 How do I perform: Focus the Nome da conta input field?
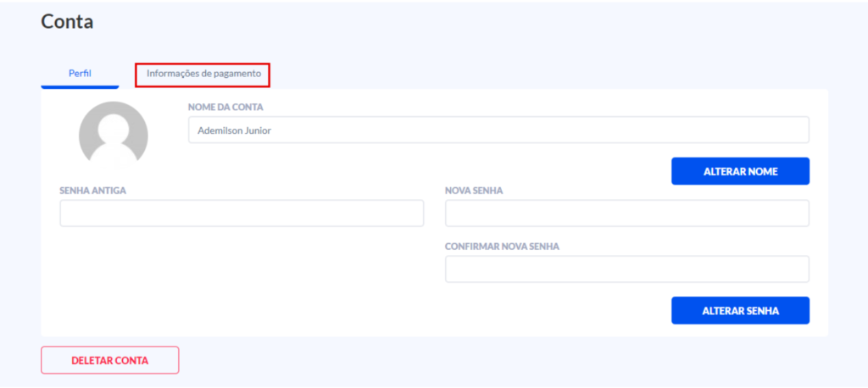pos(498,130)
